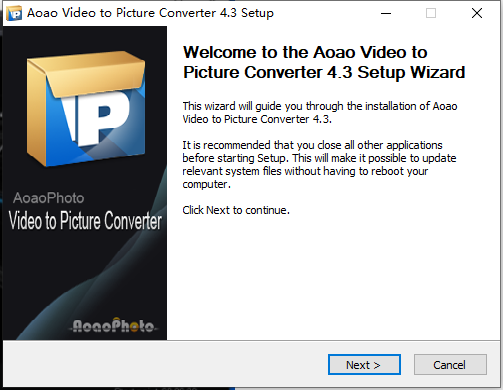The height and width of the screenshot is (390, 503).
Task: Click the golden box product logo
Action: coord(86,108)
